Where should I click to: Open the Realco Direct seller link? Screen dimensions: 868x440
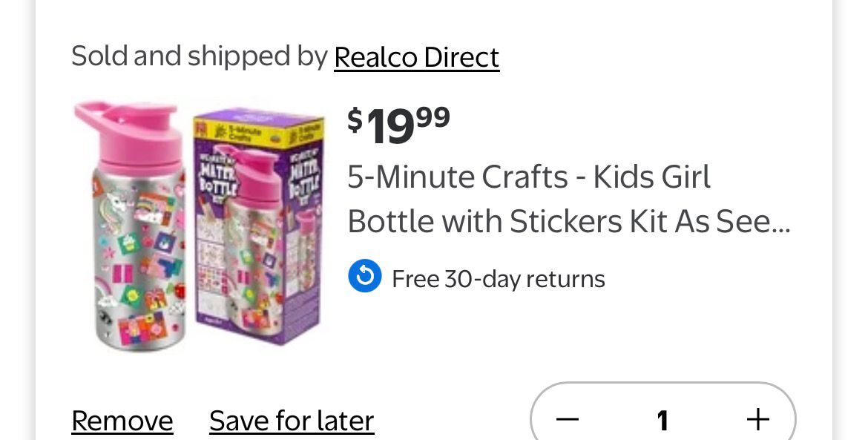416,57
